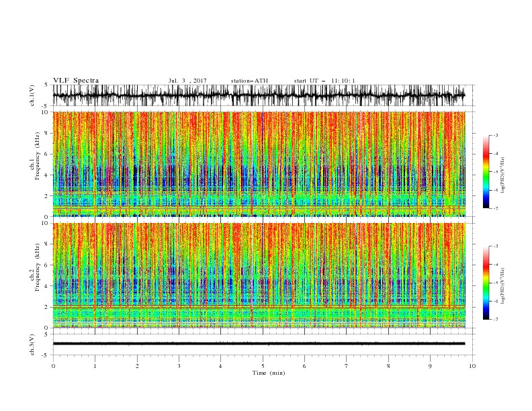The height and width of the screenshot is (411, 532).
Task: Click ch.1 frequency tick label "2"
Action: (x=47, y=196)
